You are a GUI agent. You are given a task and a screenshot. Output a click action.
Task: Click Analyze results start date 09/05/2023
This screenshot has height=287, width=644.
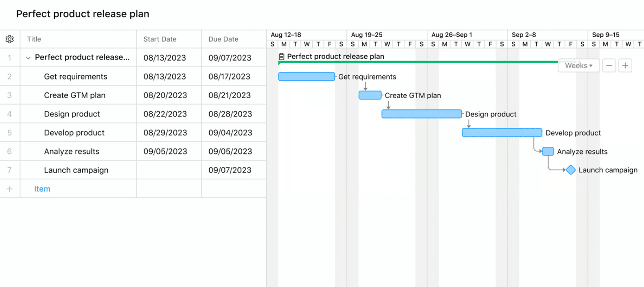[x=169, y=152]
